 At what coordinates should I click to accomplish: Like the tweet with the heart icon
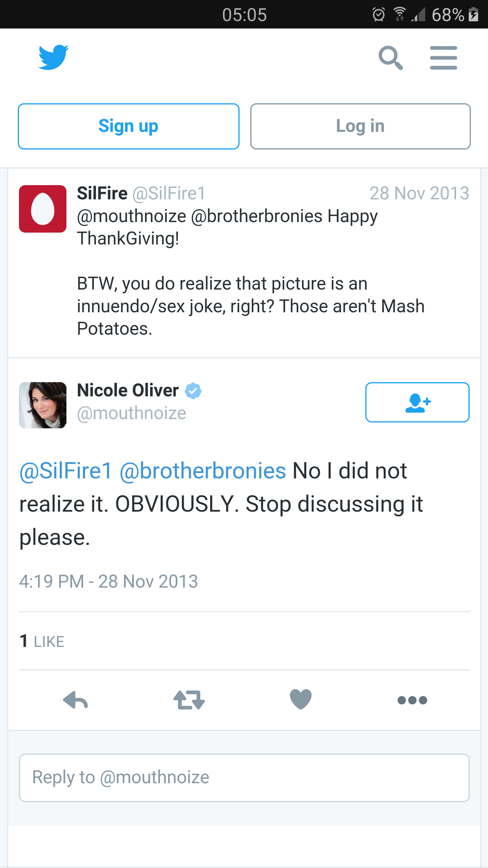point(301,699)
